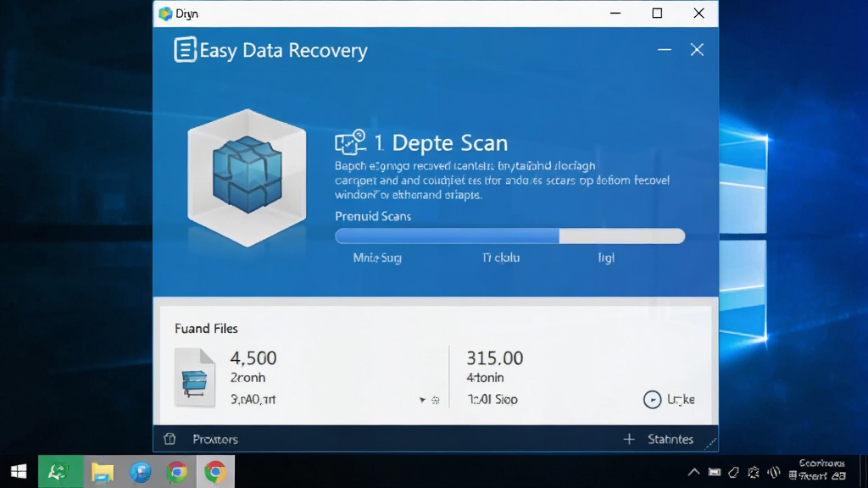The width and height of the screenshot is (868, 488).
Task: Click the "Prenuid Scans" label
Action: (x=373, y=216)
